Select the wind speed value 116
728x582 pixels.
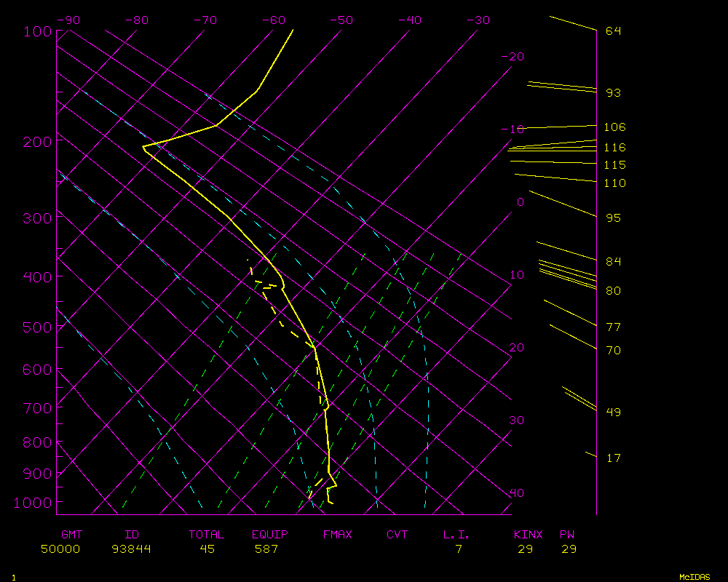coord(614,148)
